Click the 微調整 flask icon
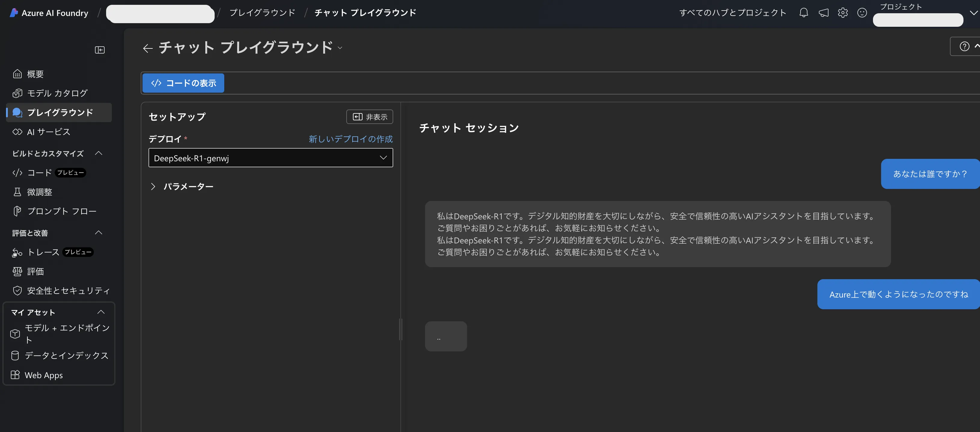This screenshot has height=432, width=980. point(17,192)
